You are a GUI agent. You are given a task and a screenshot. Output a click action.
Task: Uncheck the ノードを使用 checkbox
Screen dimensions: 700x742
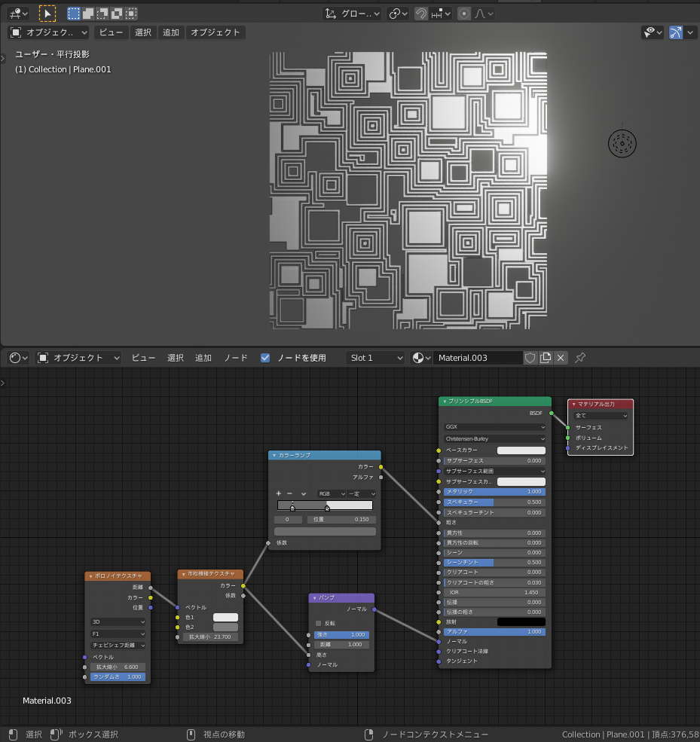click(265, 358)
